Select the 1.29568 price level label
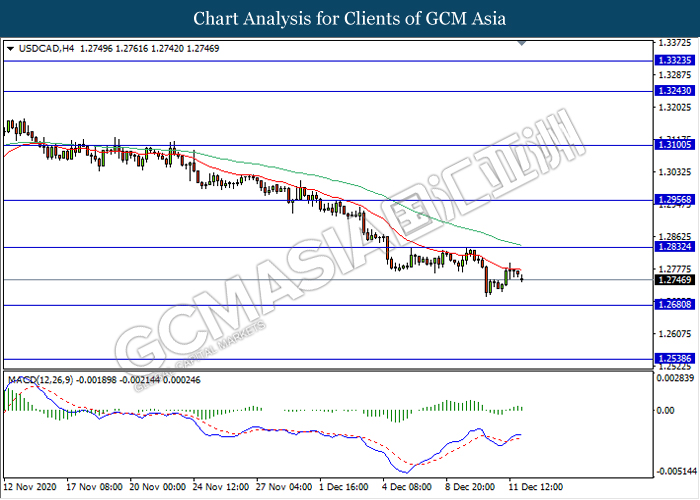The width and height of the screenshot is (700, 500). (675, 200)
